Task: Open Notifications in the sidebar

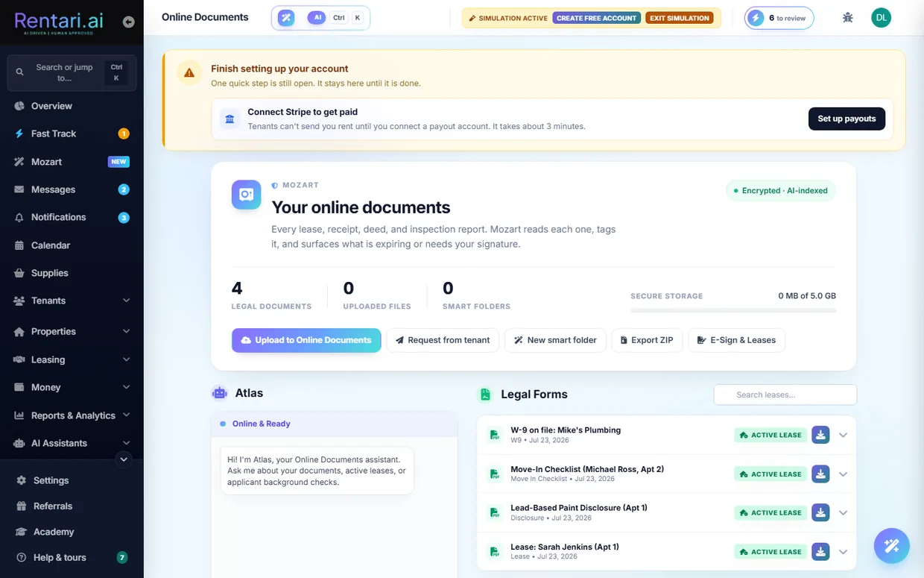Action: (x=72, y=217)
